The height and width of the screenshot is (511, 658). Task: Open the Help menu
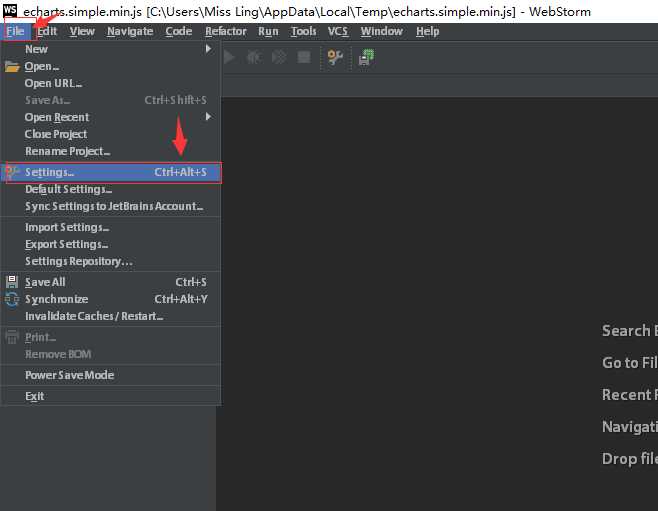[428, 31]
